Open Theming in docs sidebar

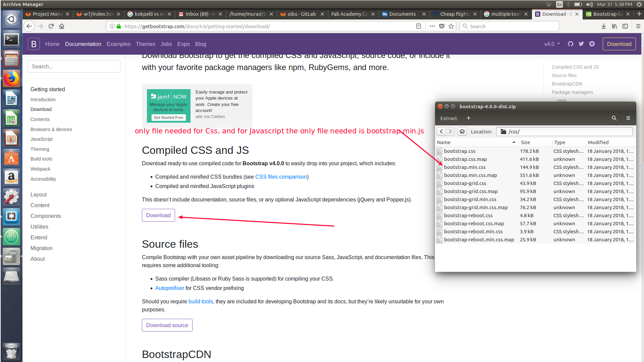[40, 149]
